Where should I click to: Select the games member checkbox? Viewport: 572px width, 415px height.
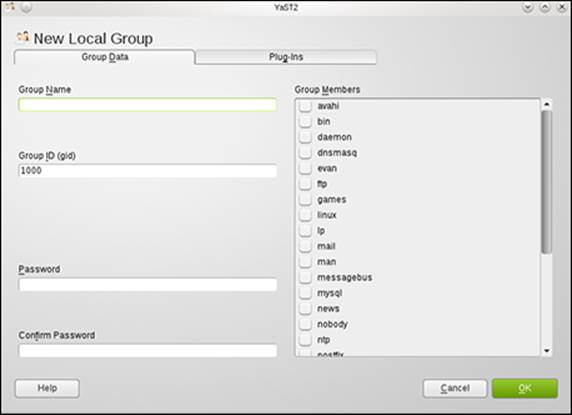(x=305, y=200)
